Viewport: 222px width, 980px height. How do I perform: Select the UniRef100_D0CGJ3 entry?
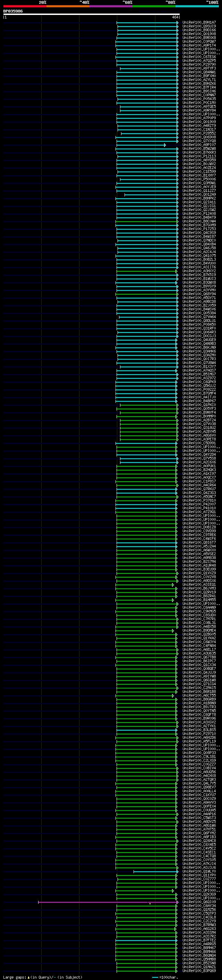point(199,336)
